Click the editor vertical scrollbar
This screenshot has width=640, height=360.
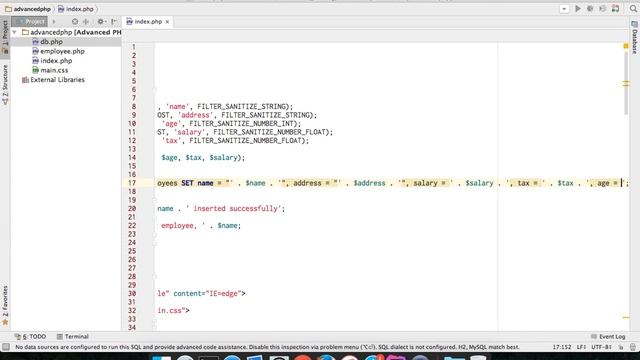pos(626,83)
